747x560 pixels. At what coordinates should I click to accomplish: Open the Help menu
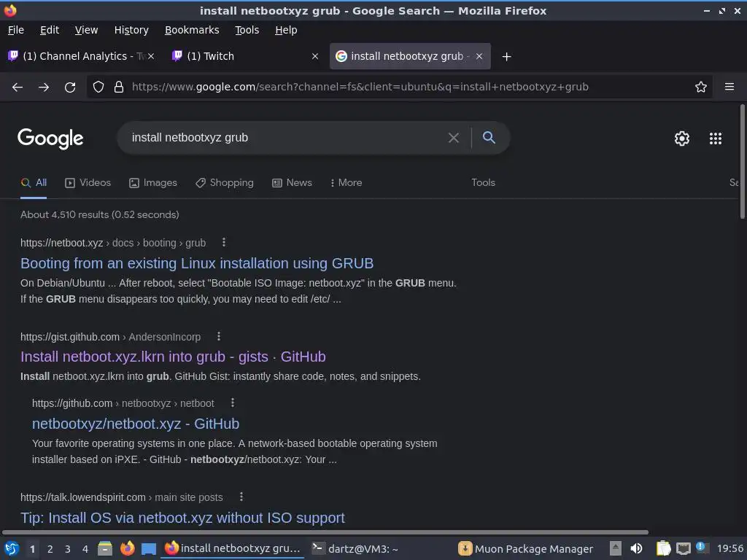[x=286, y=30]
